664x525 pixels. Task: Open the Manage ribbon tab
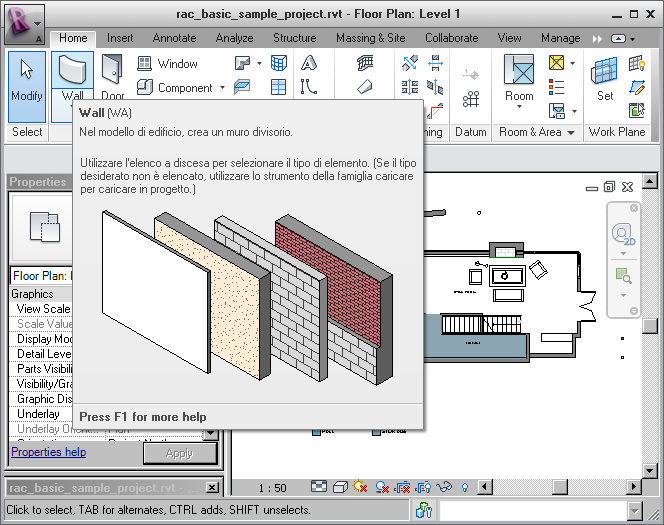point(561,38)
